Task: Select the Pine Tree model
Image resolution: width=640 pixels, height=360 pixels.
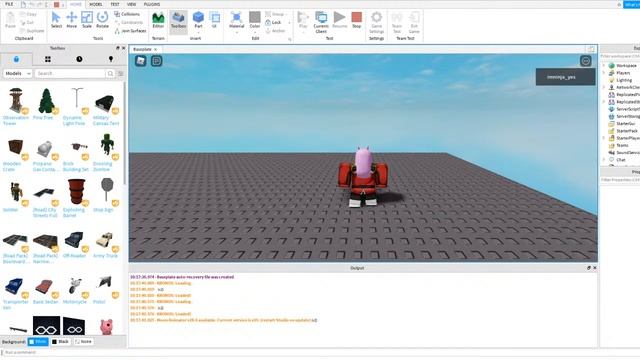Action: click(x=46, y=104)
